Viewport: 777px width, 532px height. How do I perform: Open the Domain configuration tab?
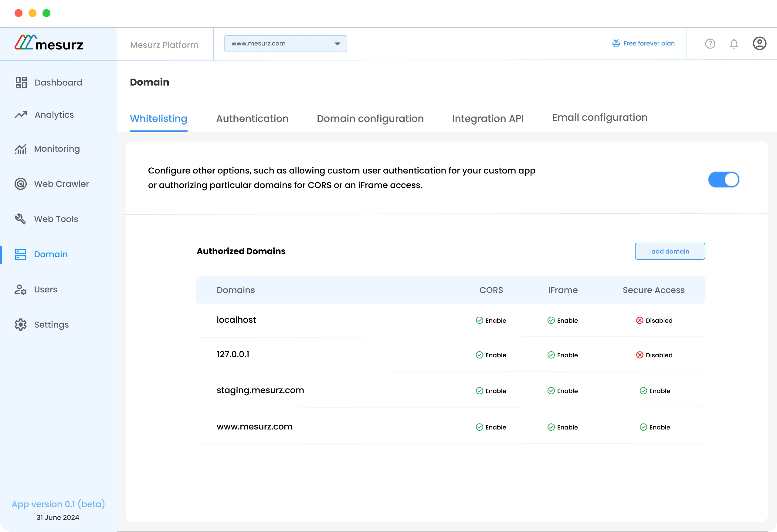click(x=370, y=119)
